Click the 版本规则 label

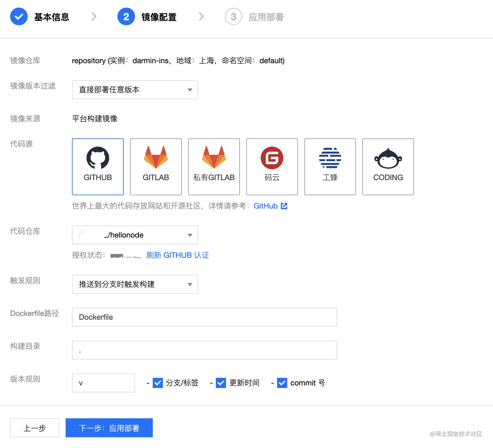(25, 379)
